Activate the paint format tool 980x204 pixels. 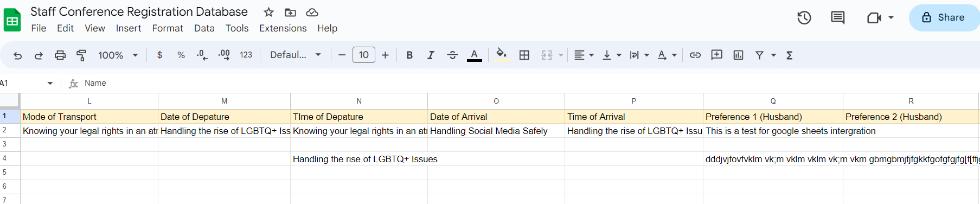click(x=81, y=55)
